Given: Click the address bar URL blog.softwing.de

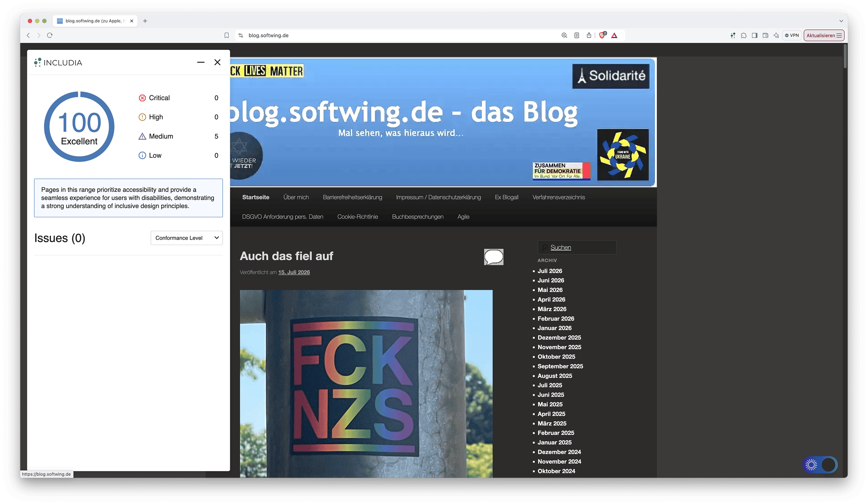Looking at the screenshot, I should (x=269, y=36).
